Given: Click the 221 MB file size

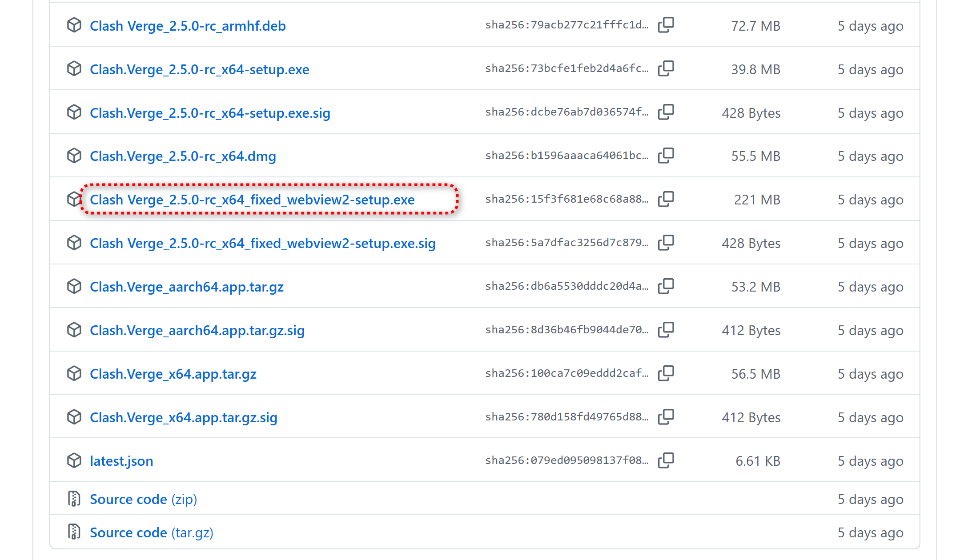Looking at the screenshot, I should tap(757, 200).
